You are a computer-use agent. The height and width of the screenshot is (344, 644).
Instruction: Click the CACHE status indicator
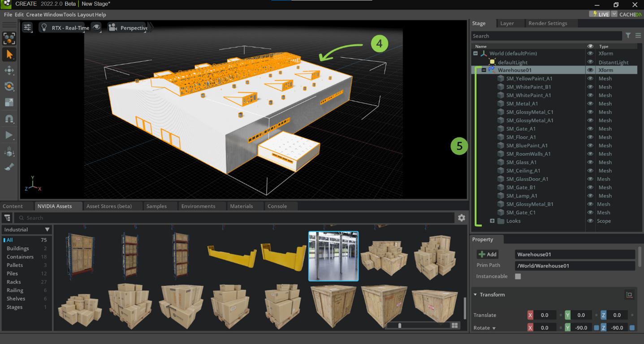pyautogui.click(x=631, y=14)
